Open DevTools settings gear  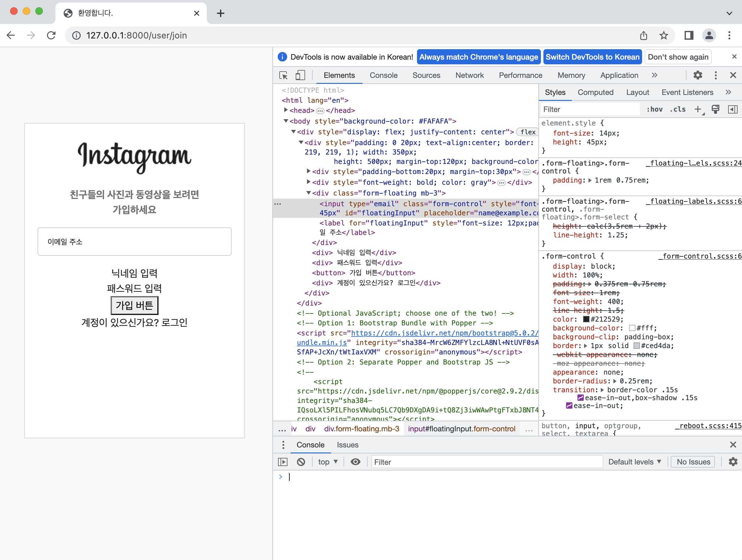coord(698,75)
